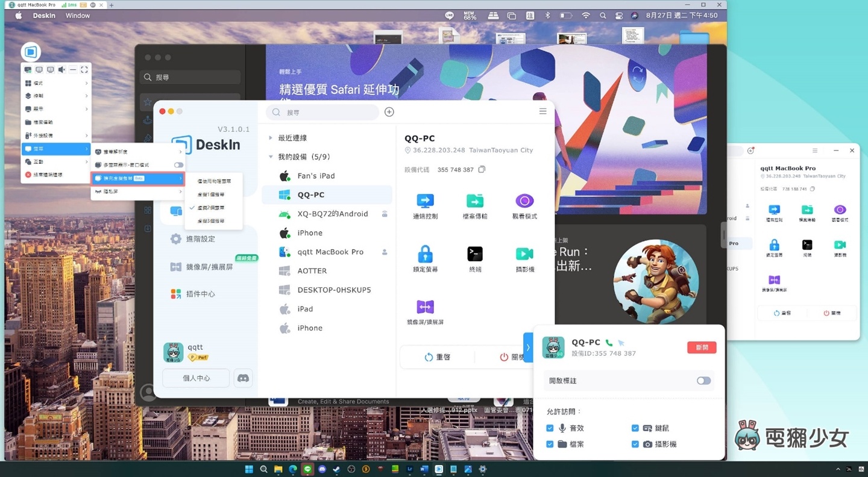Open 鏡像屏/擴展屏 in DeskIn sidebar
Viewport: 868px width, 477px height.
coord(201,267)
